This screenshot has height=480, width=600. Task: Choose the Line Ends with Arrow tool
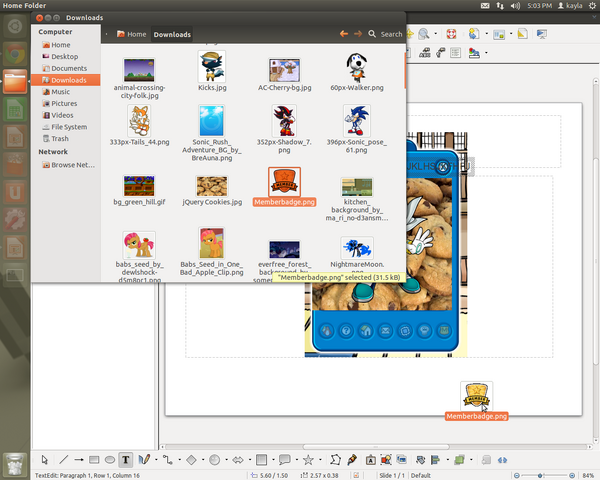(x=79, y=460)
